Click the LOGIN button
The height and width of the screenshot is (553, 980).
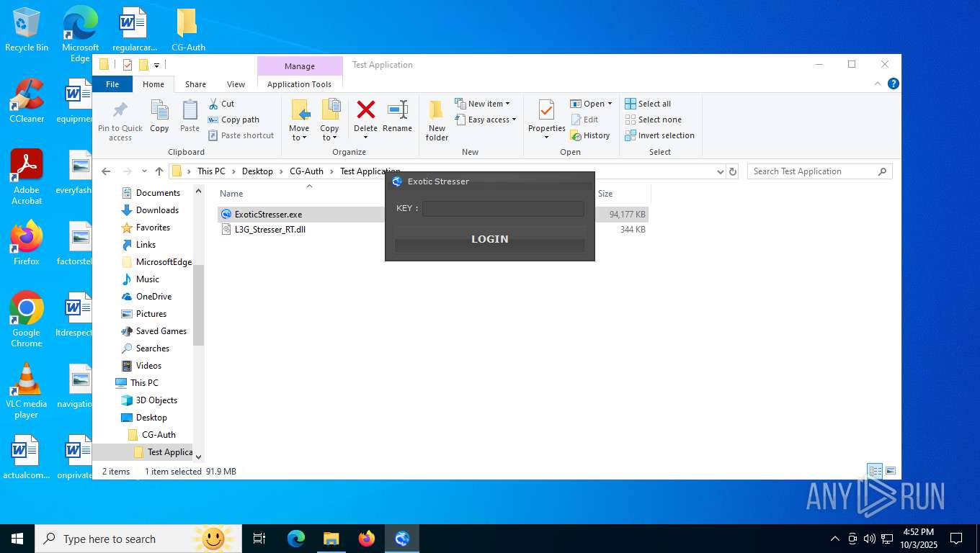489,239
